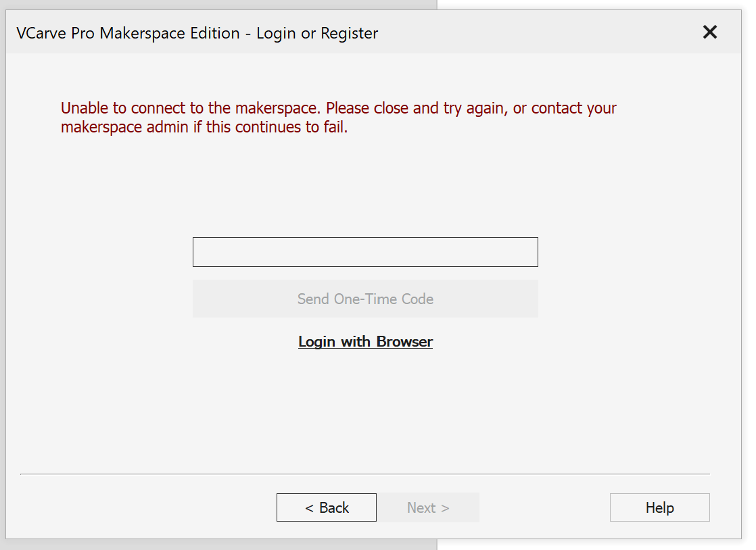
Task: Focus the text box above Send One-Time Code
Action: click(365, 252)
